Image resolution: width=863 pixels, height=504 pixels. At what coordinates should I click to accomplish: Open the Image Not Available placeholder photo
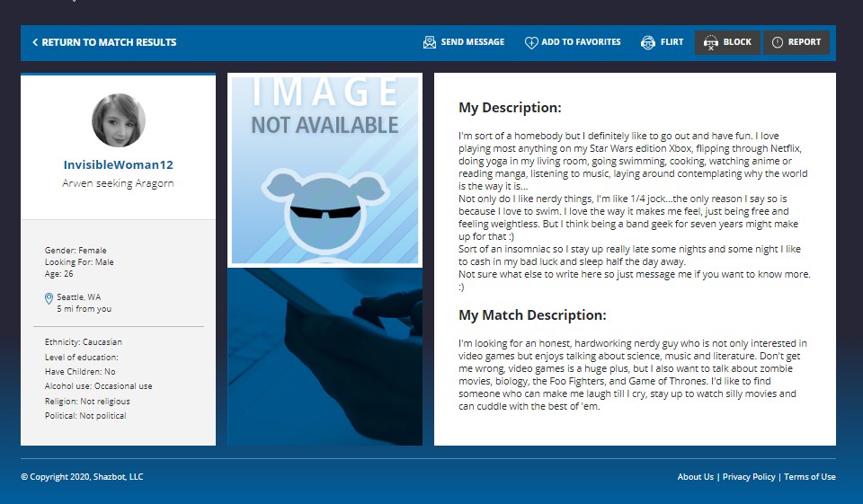point(325,170)
